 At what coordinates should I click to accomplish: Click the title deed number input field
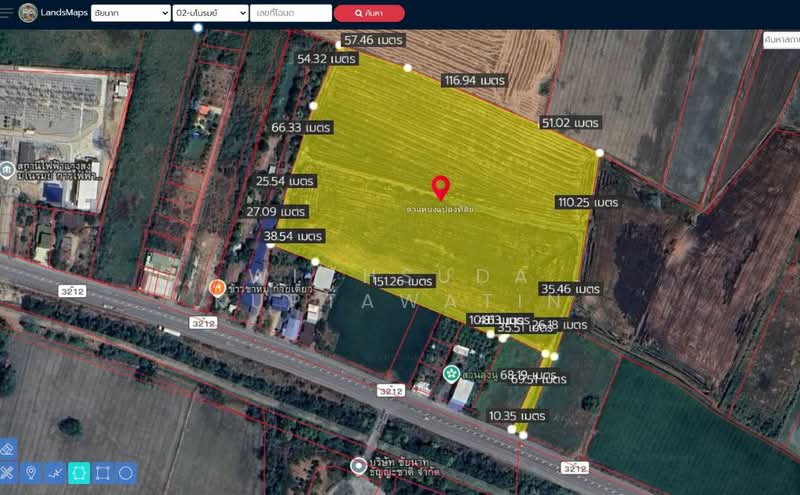291,13
